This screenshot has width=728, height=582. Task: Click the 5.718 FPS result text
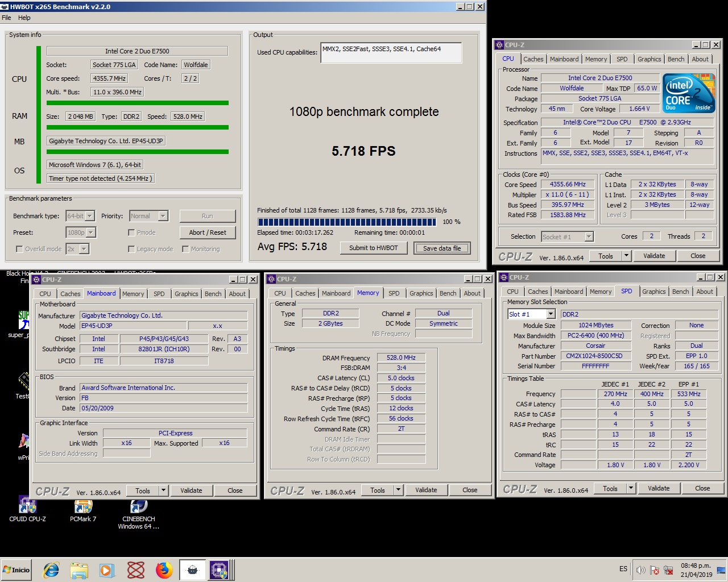363,151
